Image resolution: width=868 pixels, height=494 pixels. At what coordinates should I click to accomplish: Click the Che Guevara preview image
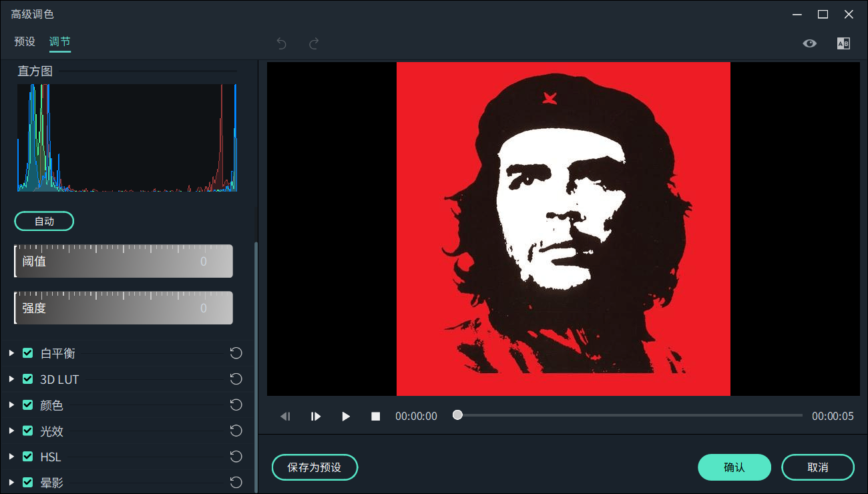564,229
